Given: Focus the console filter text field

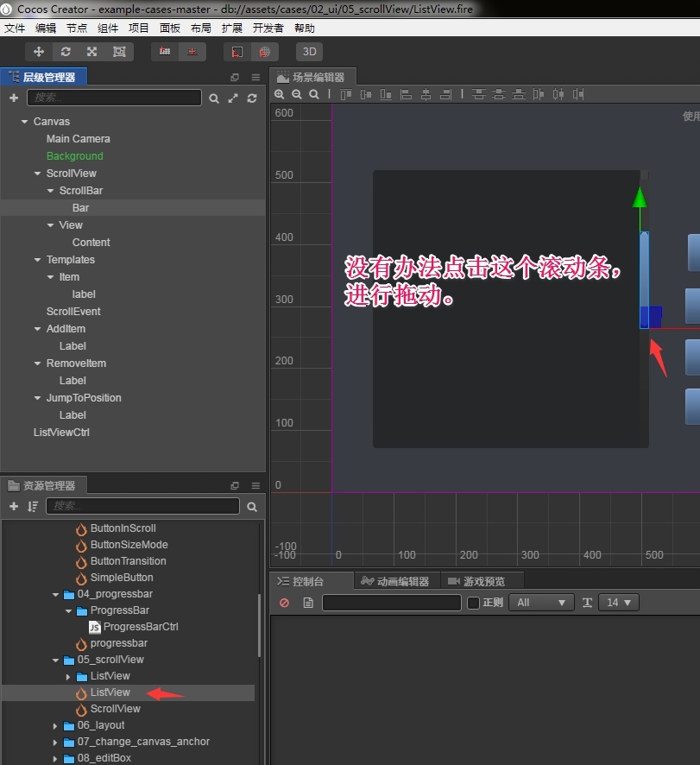Looking at the screenshot, I should click(392, 603).
